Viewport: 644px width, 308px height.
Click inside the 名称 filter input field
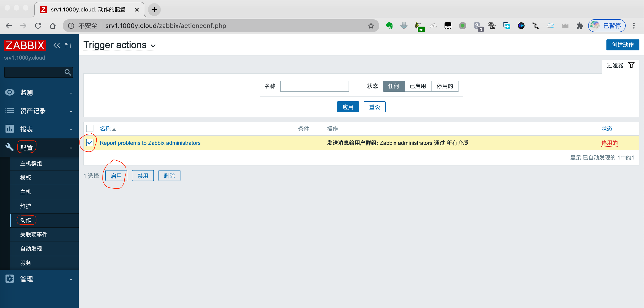coord(314,86)
